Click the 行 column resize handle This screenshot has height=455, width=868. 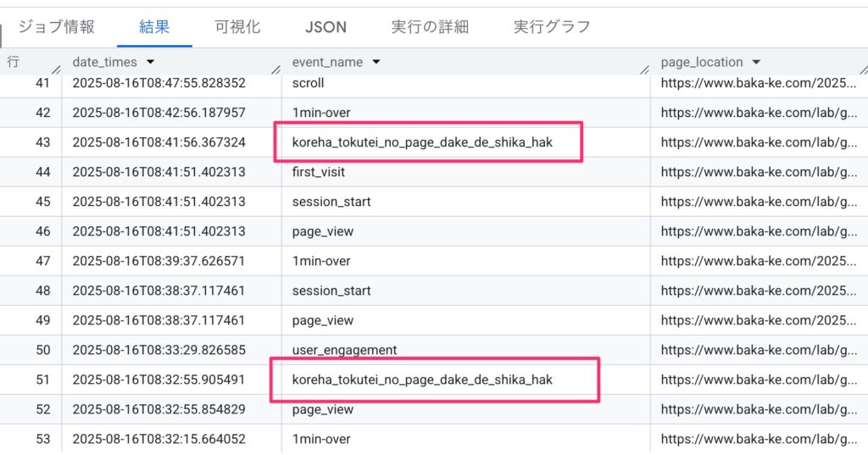[56, 68]
